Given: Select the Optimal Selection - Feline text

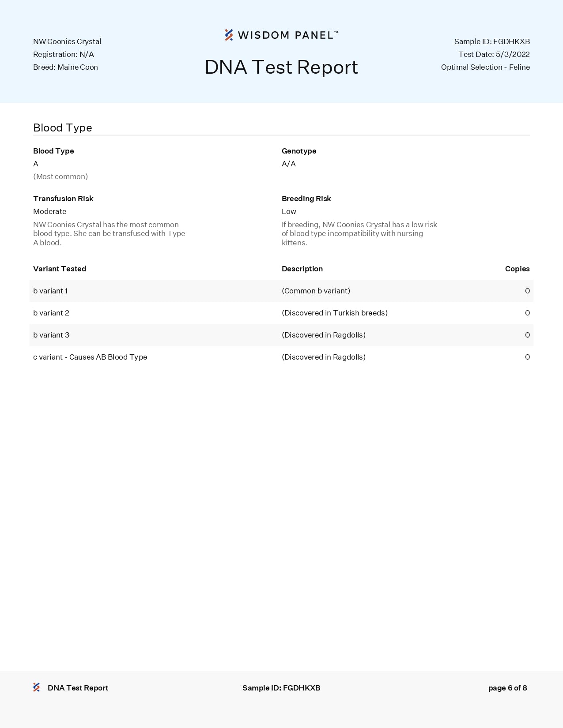Looking at the screenshot, I should (485, 67).
